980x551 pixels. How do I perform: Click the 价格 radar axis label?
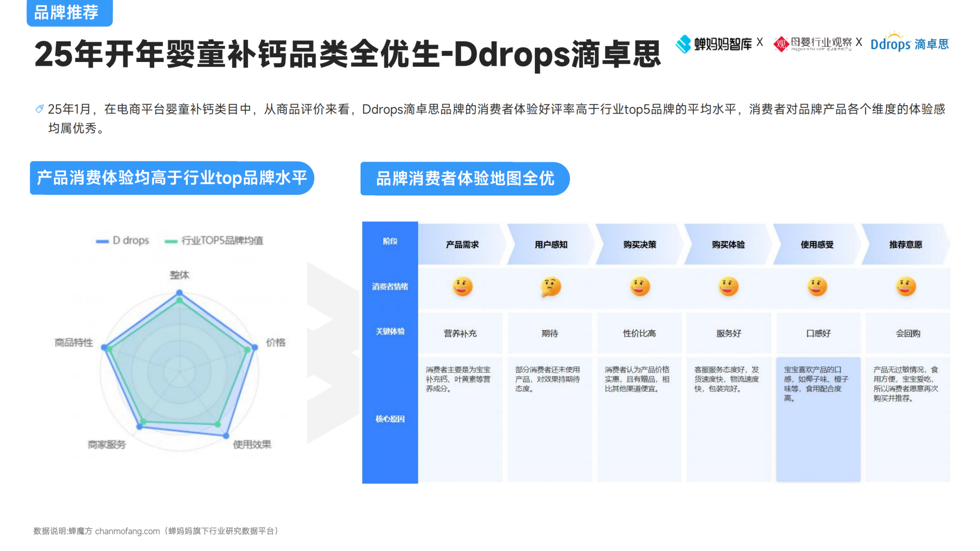point(276,343)
